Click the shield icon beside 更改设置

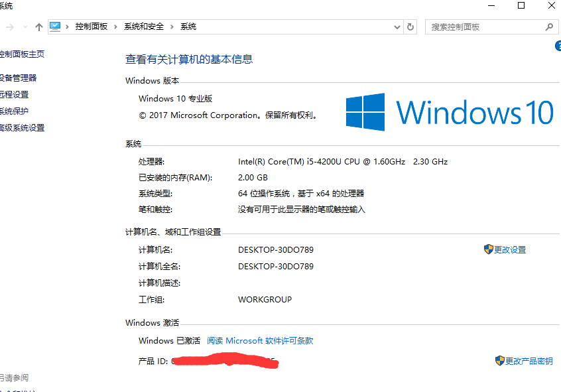tap(488, 249)
